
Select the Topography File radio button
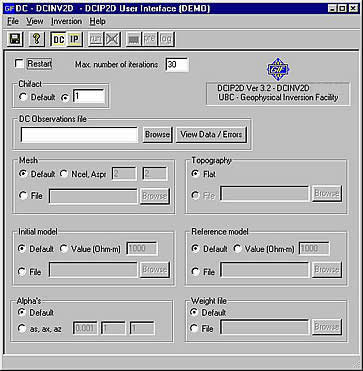pos(195,196)
